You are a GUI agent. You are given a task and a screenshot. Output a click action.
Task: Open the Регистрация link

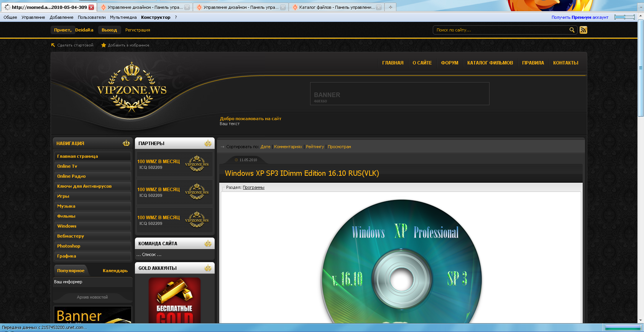[138, 30]
